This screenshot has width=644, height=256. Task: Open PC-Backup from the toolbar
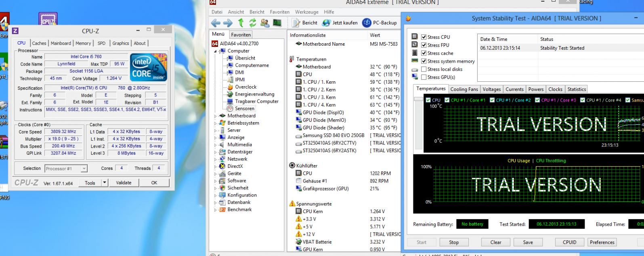380,23
